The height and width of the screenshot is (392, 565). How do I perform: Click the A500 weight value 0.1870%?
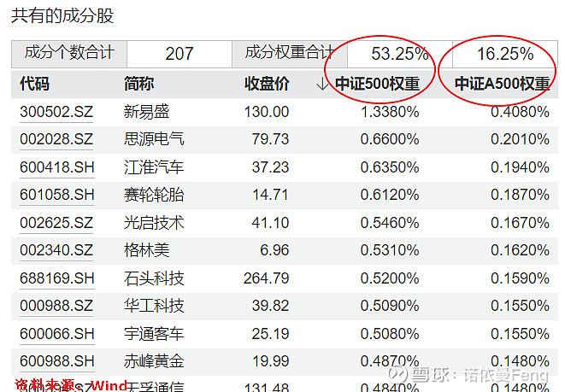click(x=520, y=195)
